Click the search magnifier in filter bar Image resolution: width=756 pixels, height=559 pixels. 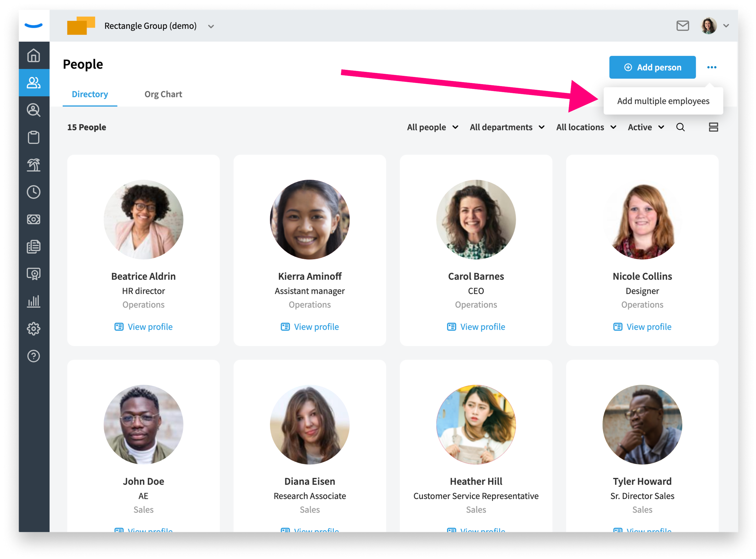[x=681, y=127]
